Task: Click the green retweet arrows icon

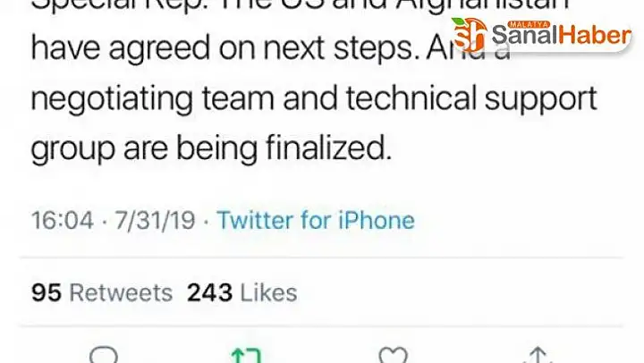Action: (x=246, y=355)
